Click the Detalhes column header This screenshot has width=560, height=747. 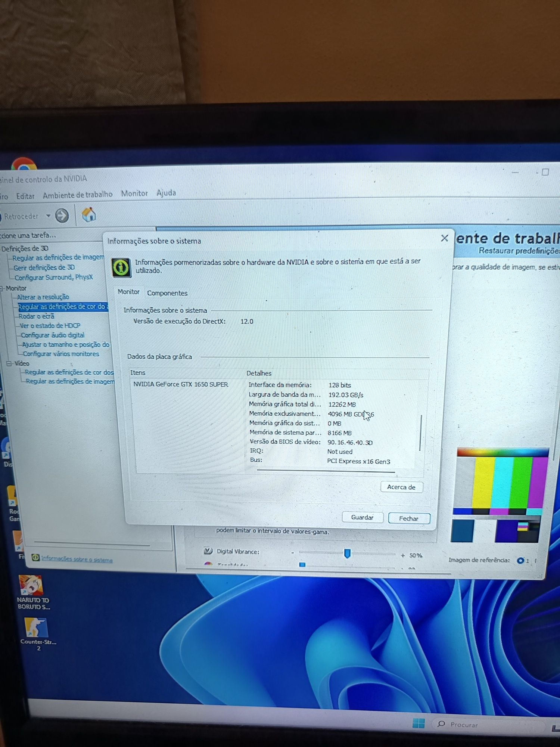pyautogui.click(x=259, y=373)
